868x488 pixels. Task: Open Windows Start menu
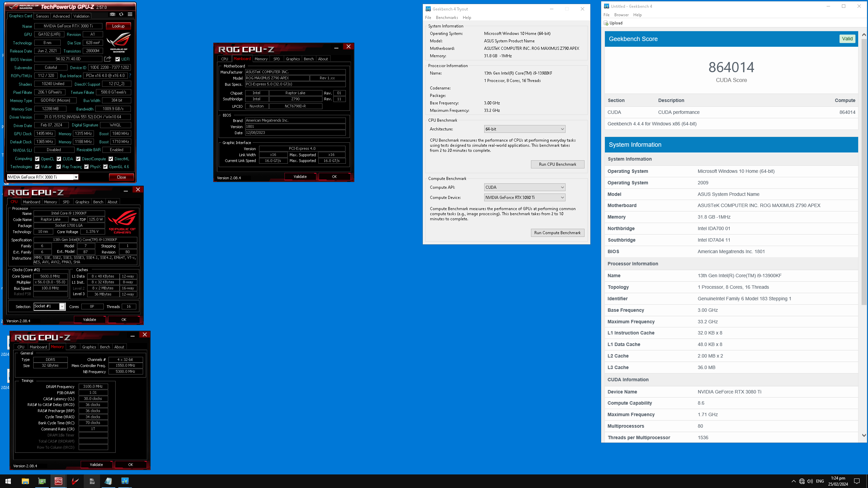pos(8,481)
